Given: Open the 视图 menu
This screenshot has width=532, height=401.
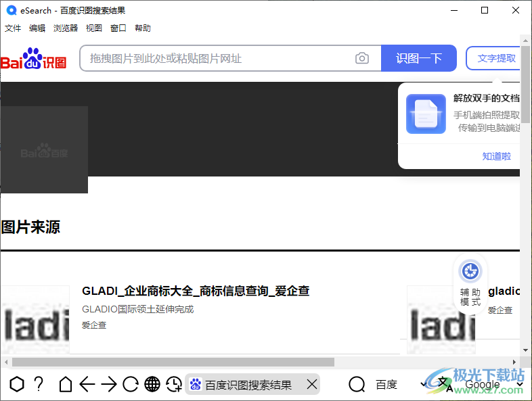Looking at the screenshot, I should click(x=94, y=28).
